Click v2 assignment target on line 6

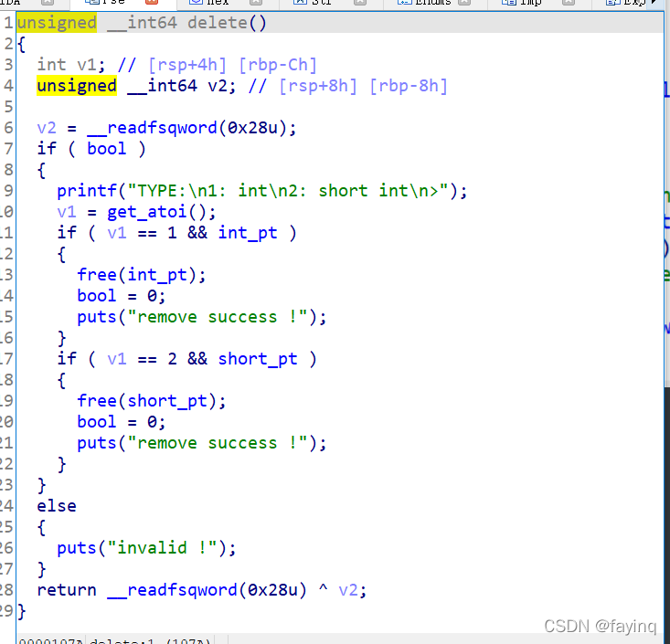[47, 128]
